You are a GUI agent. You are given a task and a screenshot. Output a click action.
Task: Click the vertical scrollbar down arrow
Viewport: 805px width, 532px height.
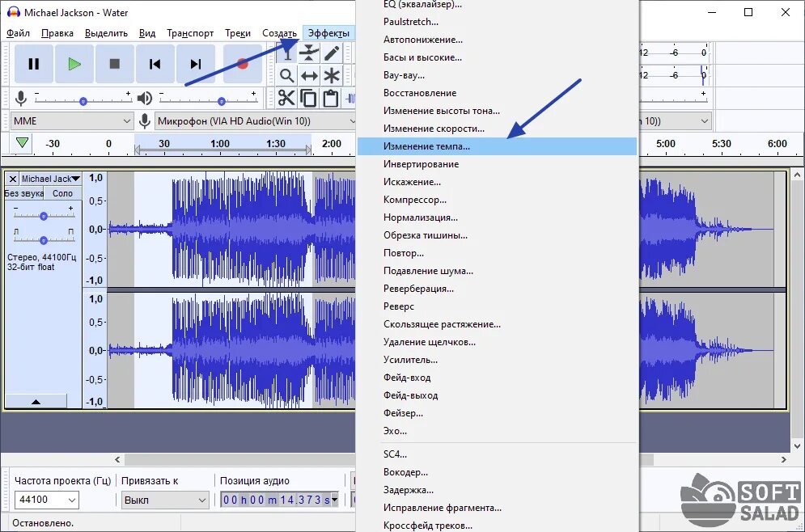pyautogui.click(x=797, y=445)
